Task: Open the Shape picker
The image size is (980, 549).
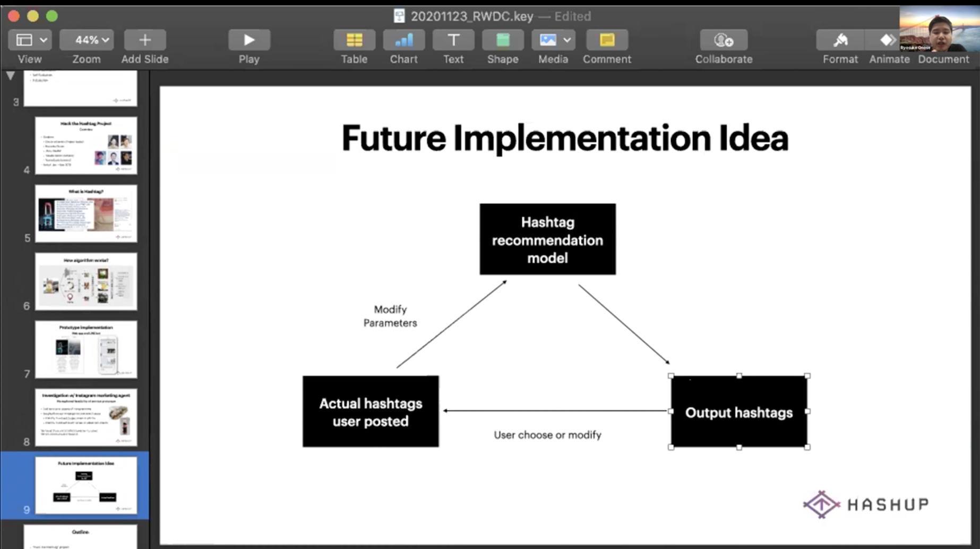Action: coord(502,40)
